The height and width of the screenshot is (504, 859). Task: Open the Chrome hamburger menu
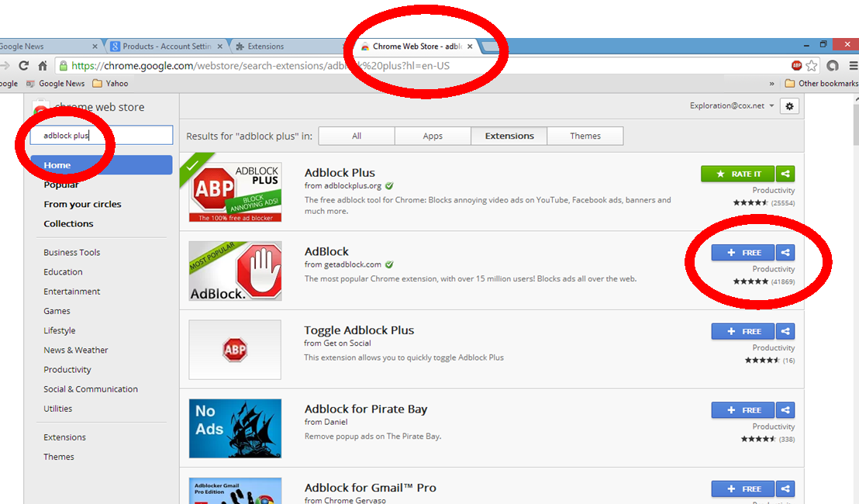(853, 66)
